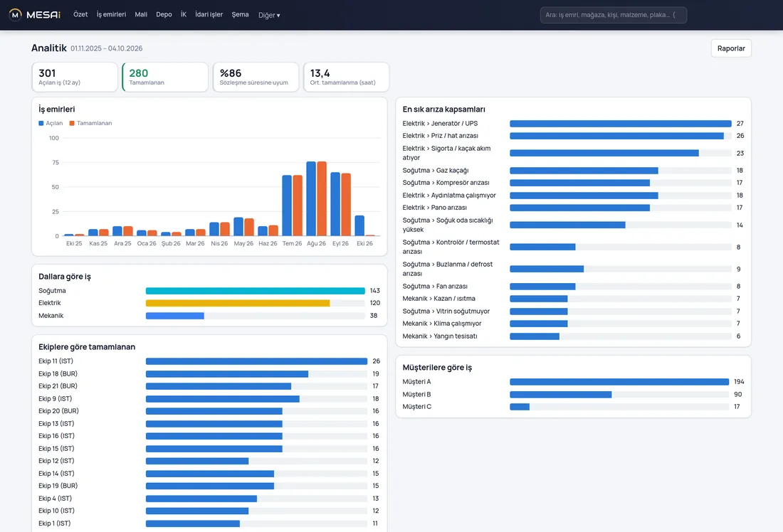This screenshot has height=532, width=783.
Task: Select the 280 Tamamlanan card
Action: click(165, 77)
